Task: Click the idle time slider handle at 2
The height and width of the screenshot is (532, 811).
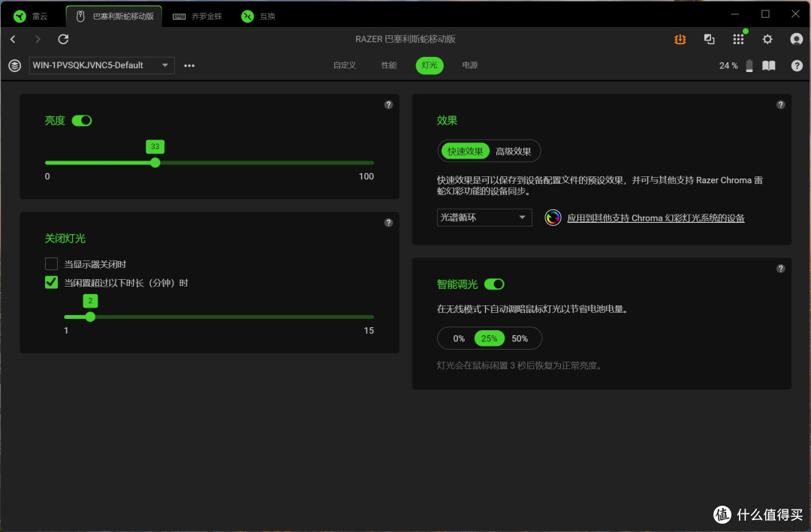Action: [x=90, y=317]
